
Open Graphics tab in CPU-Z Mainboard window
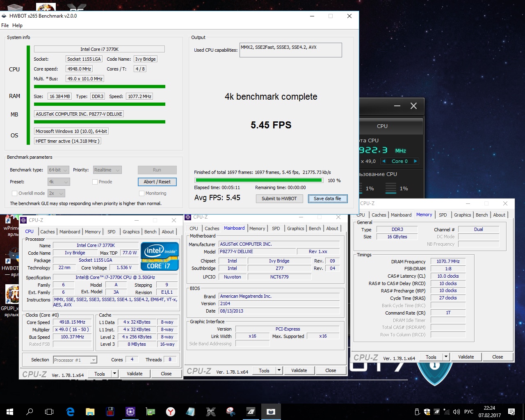[x=295, y=228]
